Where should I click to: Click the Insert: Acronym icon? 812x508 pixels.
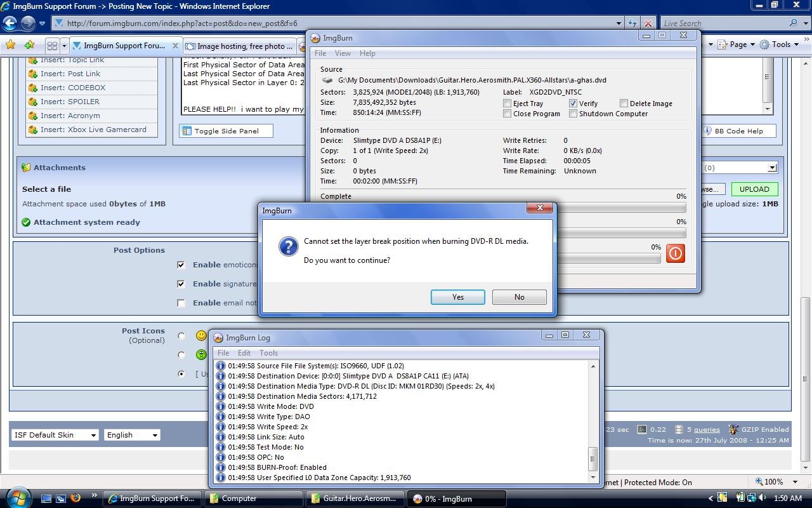click(33, 116)
